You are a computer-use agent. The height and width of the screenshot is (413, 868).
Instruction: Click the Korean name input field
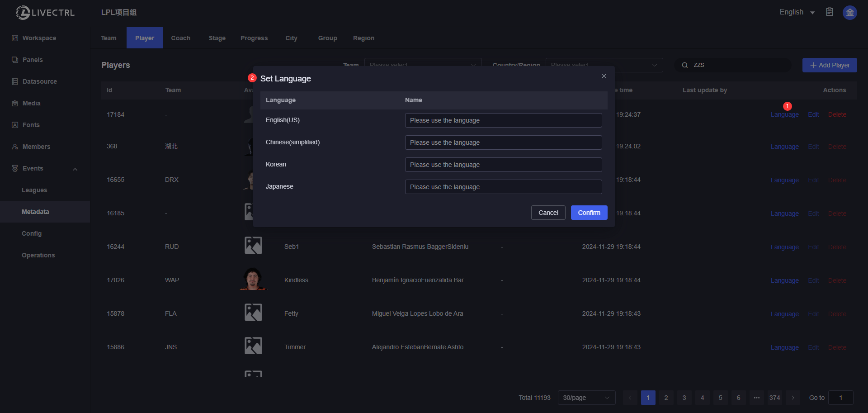click(x=503, y=165)
